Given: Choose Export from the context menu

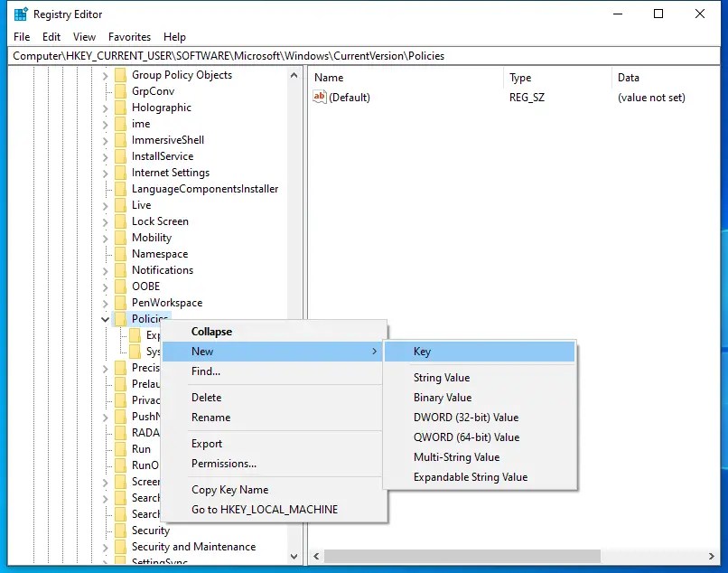Looking at the screenshot, I should [207, 444].
